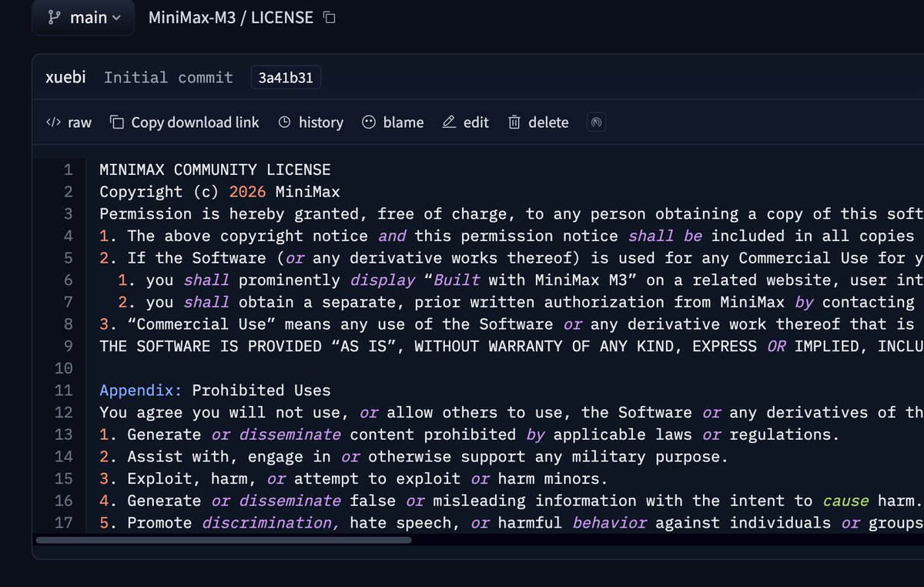Screen dimensions: 924x587
Task: Delete the LICENSE file
Action: click(x=538, y=122)
